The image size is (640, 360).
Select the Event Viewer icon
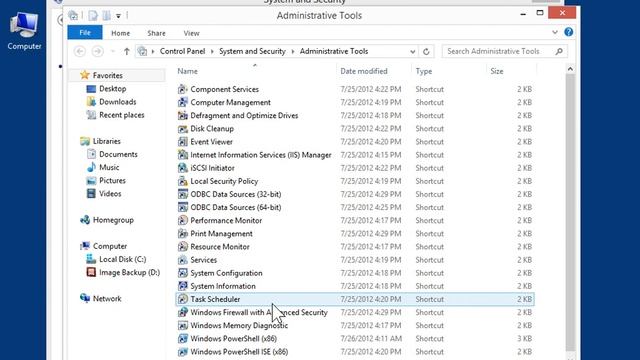pos(182,142)
